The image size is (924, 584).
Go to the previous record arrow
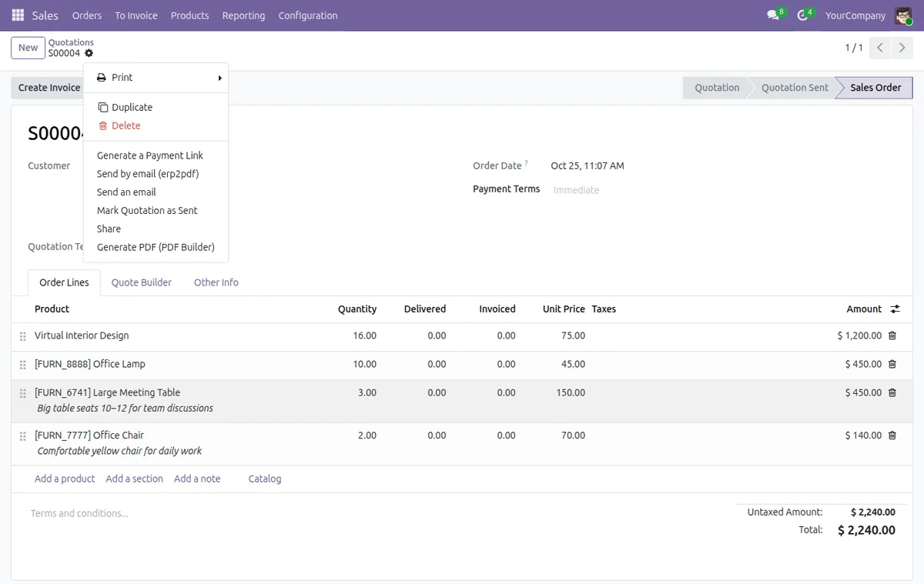click(x=880, y=48)
